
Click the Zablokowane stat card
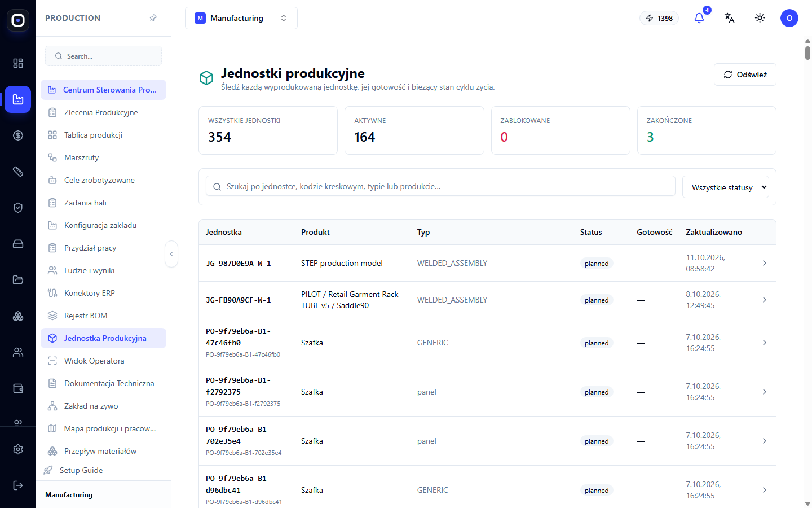pyautogui.click(x=561, y=130)
